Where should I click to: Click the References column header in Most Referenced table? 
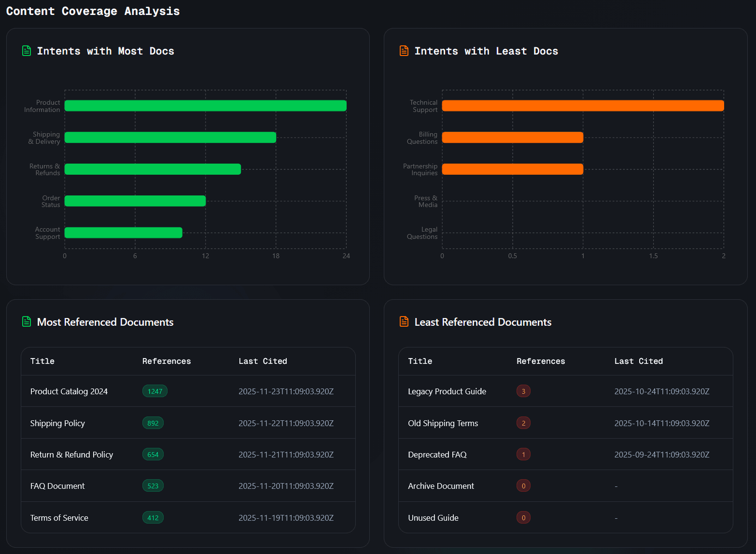167,361
